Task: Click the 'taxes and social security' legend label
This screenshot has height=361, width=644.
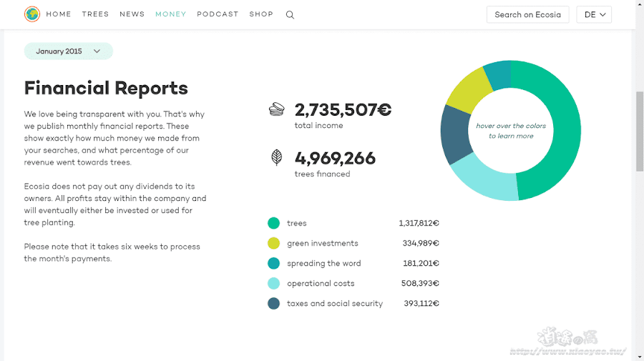Action: 335,304
